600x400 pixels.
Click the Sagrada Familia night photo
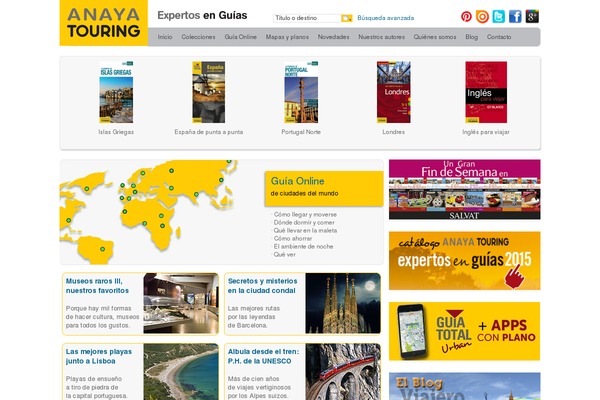tap(343, 303)
